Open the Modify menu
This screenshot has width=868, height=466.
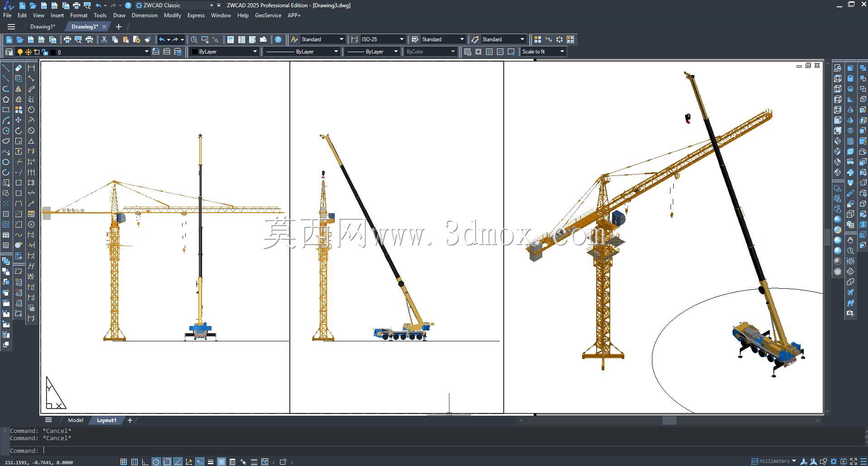click(x=173, y=15)
